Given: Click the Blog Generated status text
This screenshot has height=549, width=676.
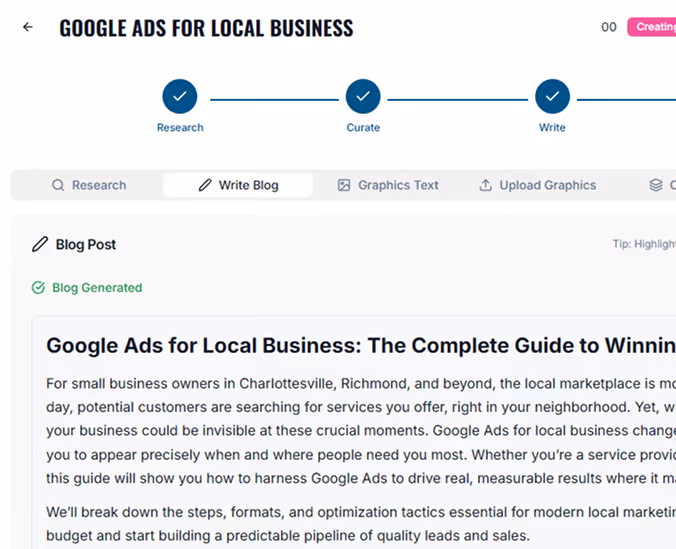Looking at the screenshot, I should (97, 288).
